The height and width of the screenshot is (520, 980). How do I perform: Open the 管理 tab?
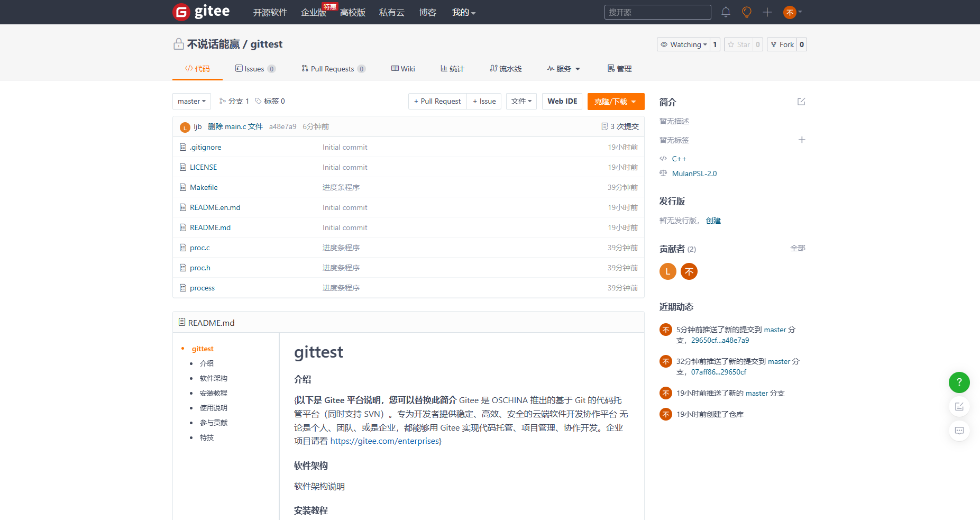(x=619, y=69)
